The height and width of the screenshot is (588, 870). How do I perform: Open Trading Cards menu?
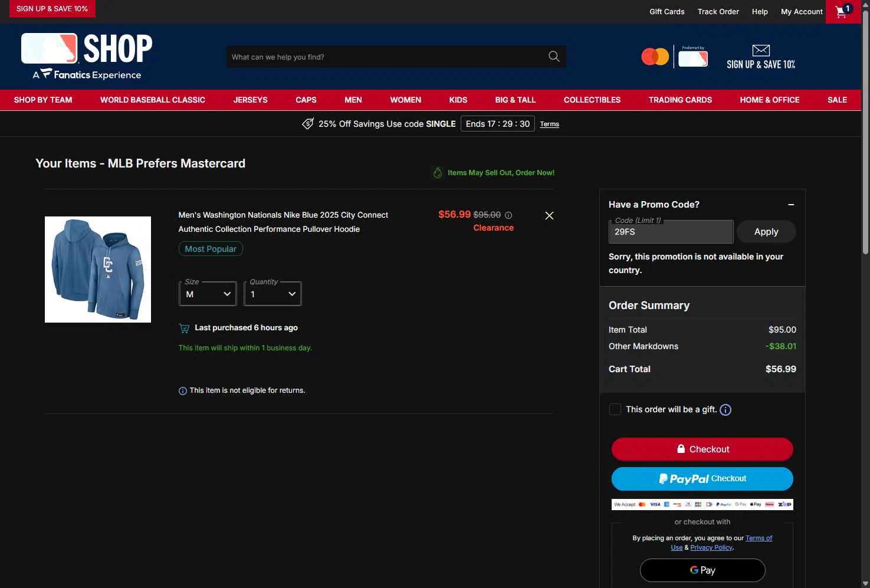[681, 100]
